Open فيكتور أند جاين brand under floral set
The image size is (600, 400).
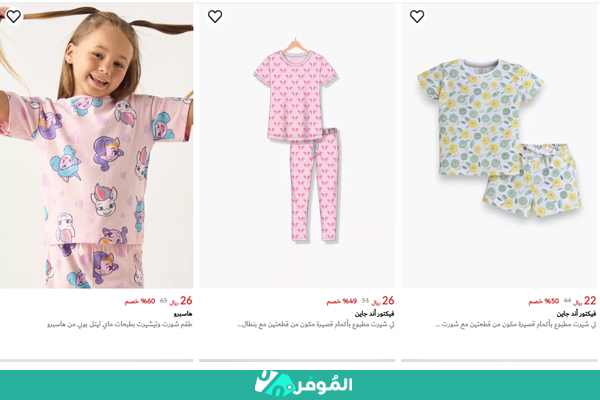(576, 314)
